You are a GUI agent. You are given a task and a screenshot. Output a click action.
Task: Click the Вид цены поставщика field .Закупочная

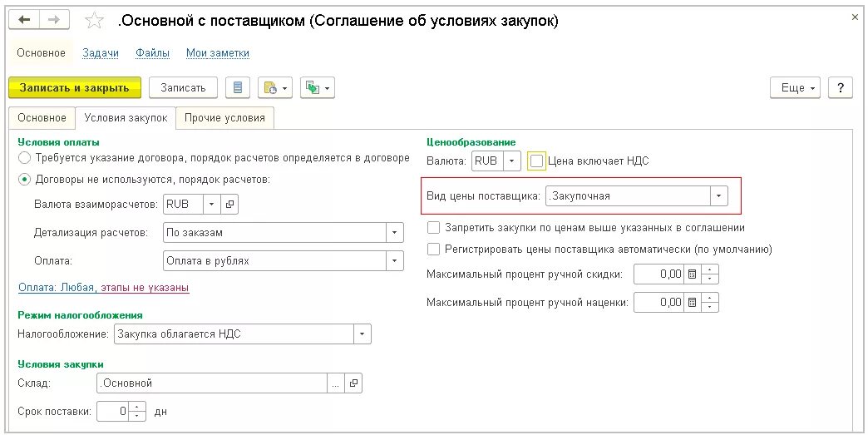pos(629,196)
